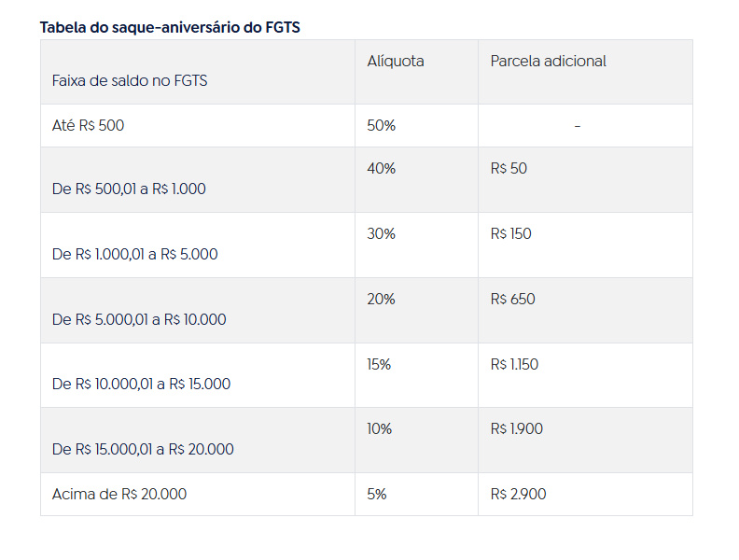Click the table title 'Tabela do saque-aniversário do FGTS'
Screen dimensions: 739x560
(170, 27)
